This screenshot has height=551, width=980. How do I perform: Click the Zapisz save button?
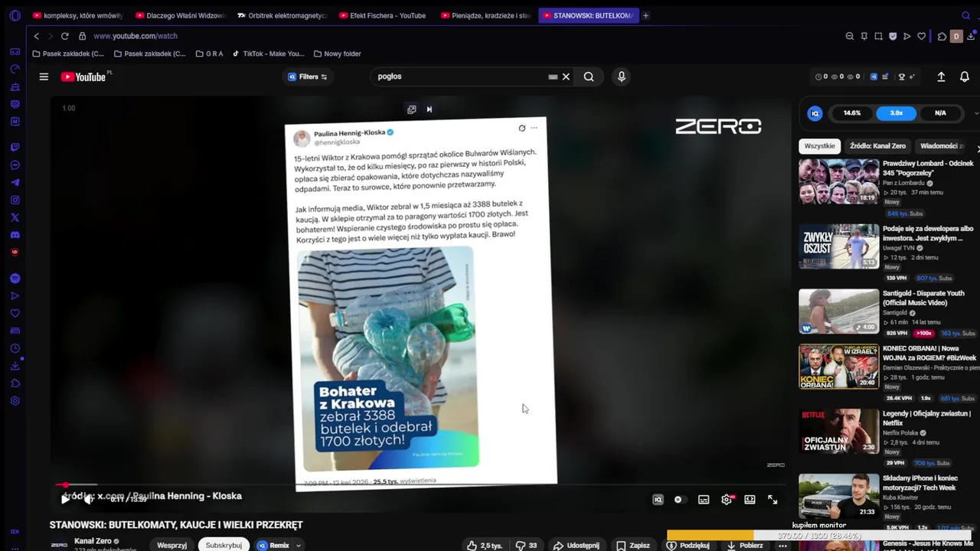click(x=633, y=546)
